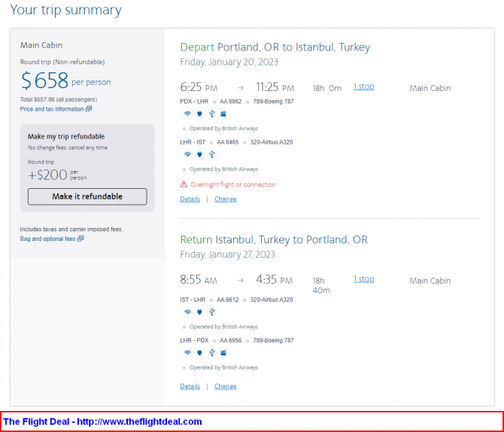The image size is (504, 432).
Task: Click flight number AA 6962
Action: pos(230,102)
